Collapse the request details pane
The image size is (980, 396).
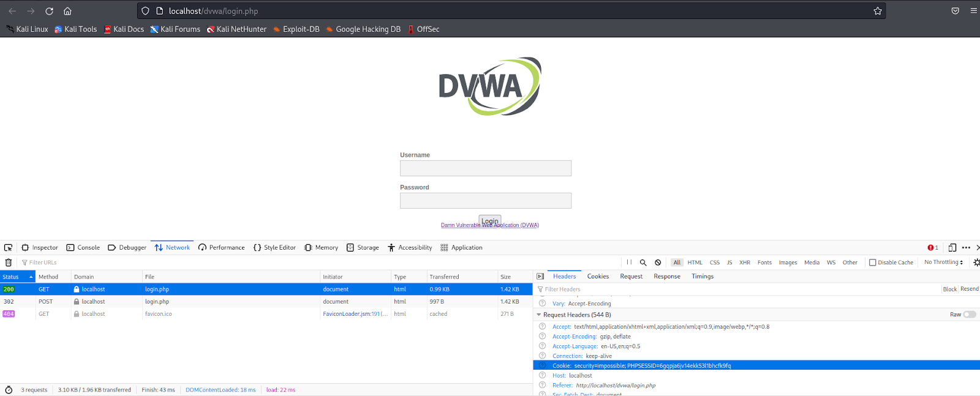(x=540, y=277)
